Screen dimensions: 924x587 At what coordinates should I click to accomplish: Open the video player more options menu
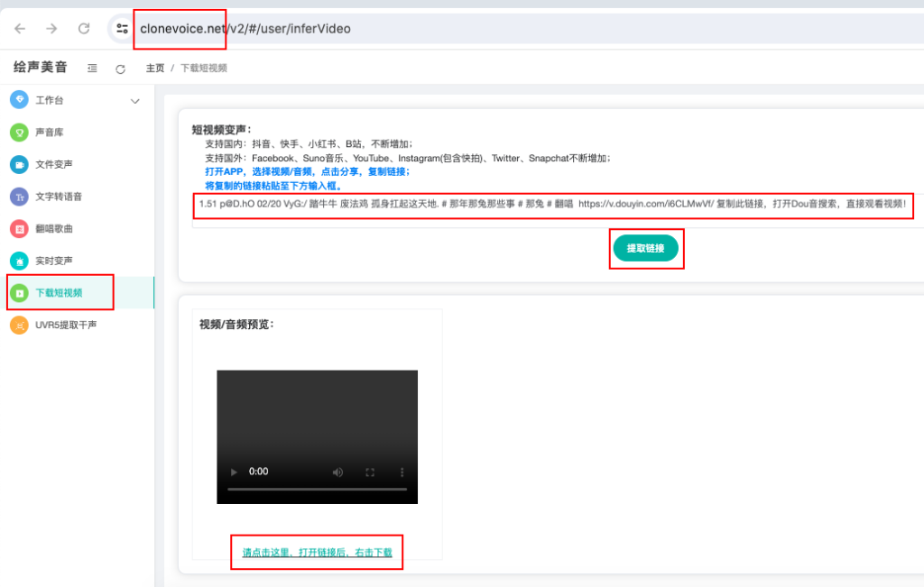pos(402,472)
